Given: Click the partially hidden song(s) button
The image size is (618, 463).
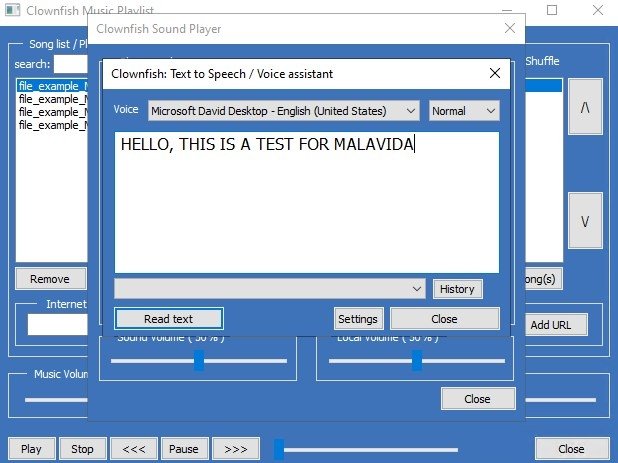Looking at the screenshot, I should 543,279.
